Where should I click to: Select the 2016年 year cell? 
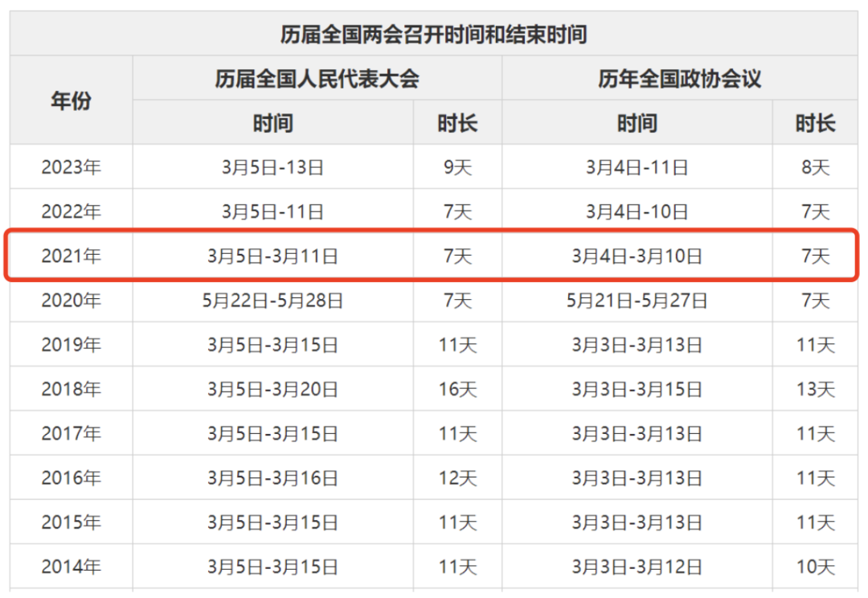tap(71, 477)
